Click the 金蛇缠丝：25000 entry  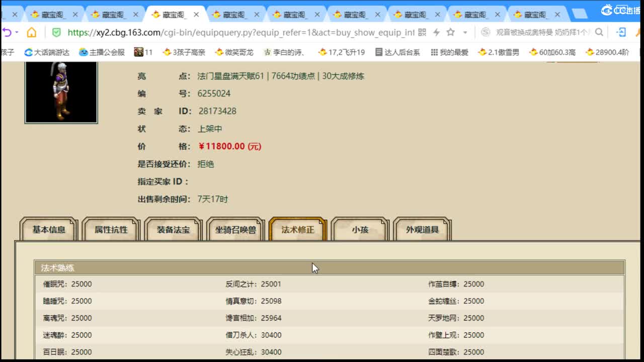tap(456, 301)
